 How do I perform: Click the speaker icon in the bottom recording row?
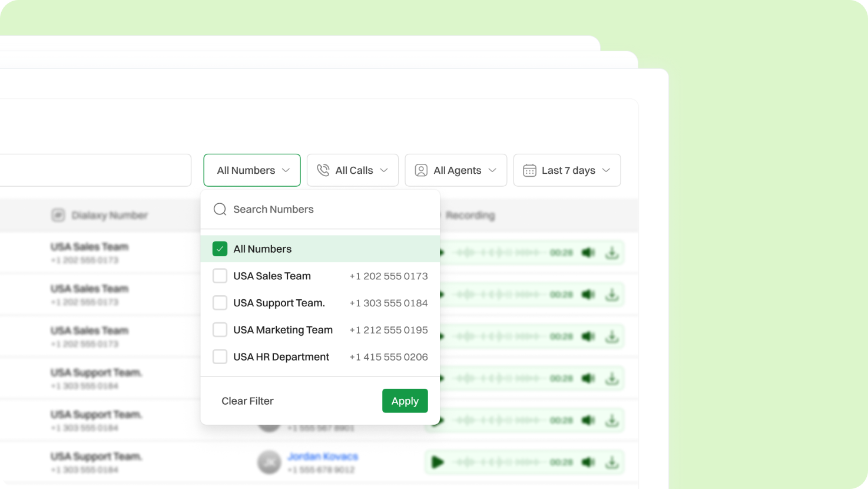[x=588, y=462]
